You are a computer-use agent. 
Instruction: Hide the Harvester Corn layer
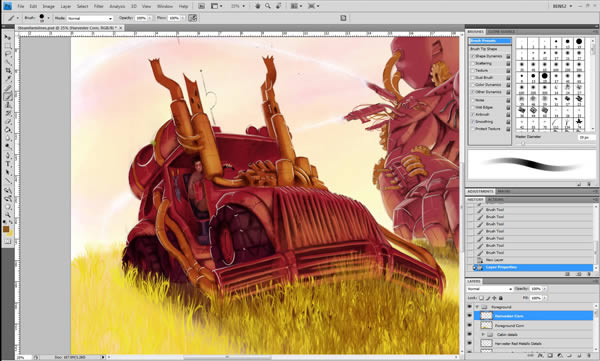[x=470, y=315]
